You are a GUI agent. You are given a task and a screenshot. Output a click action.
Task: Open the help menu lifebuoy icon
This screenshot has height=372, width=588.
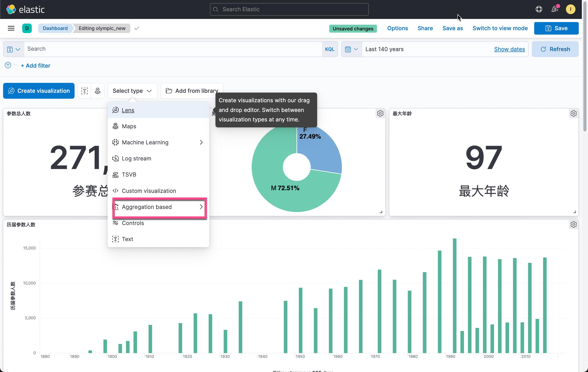click(539, 9)
